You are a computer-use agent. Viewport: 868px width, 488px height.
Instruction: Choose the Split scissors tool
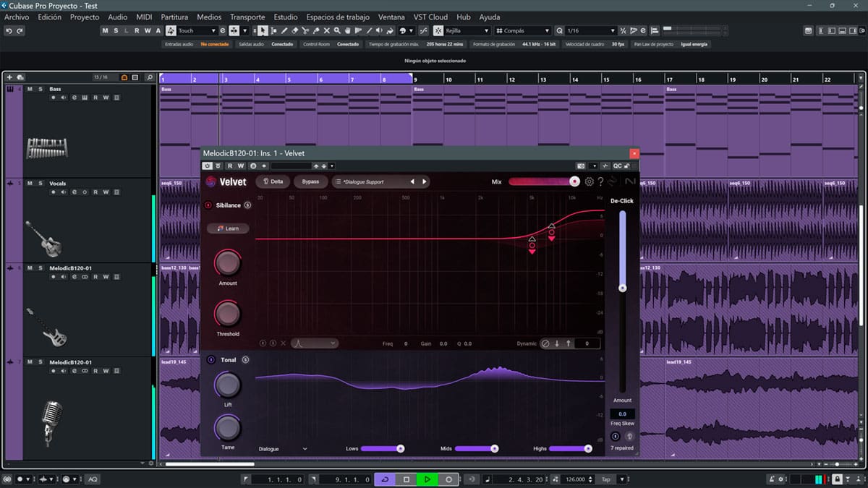coord(306,31)
